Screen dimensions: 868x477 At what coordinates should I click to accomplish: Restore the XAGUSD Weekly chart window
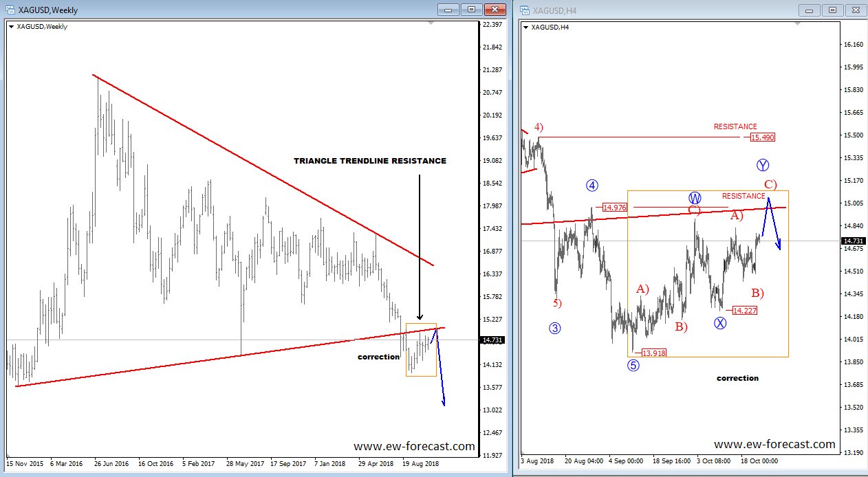[x=471, y=10]
